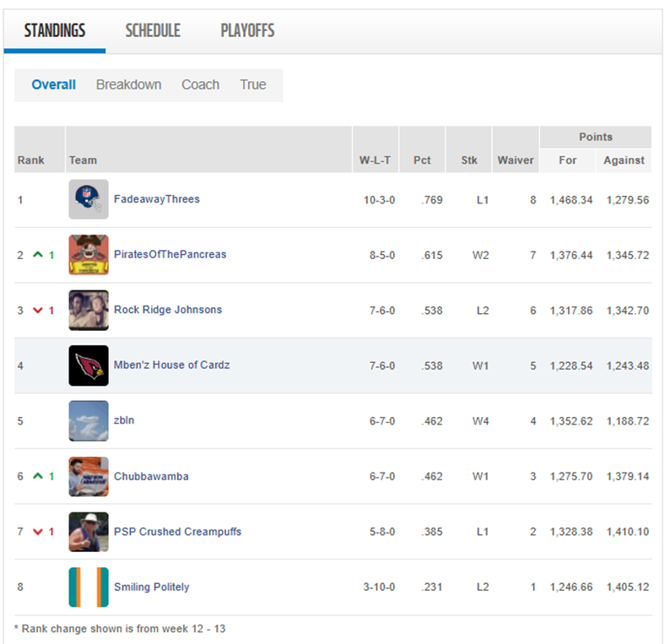Image resolution: width=664 pixels, height=644 pixels.
Task: Click the .615 win percentage cell
Action: [432, 255]
